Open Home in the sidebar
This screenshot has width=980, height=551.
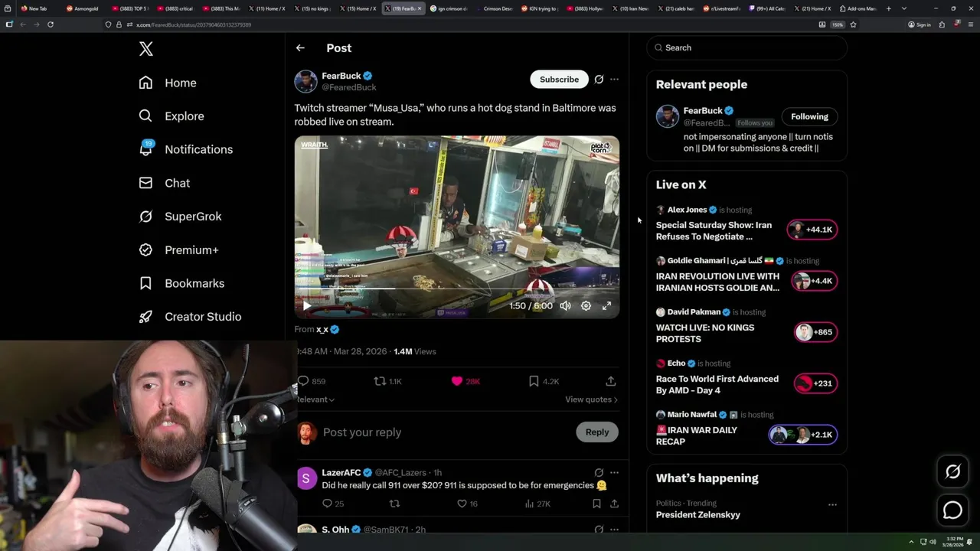(x=168, y=83)
